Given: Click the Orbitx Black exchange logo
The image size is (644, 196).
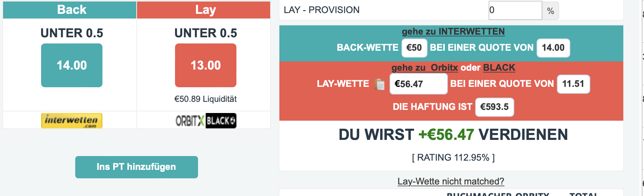Looking at the screenshot, I should point(206,121).
